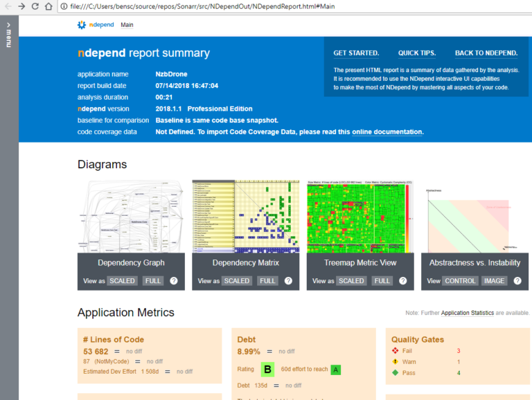Click the application name NzbDrone

(171, 74)
